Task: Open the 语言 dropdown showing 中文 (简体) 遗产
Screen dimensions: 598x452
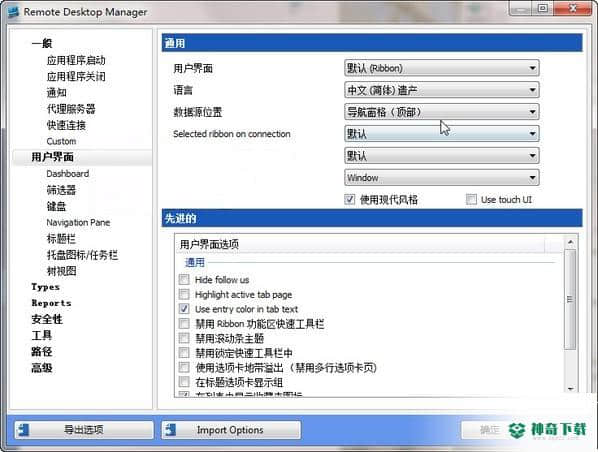Action: coord(442,90)
